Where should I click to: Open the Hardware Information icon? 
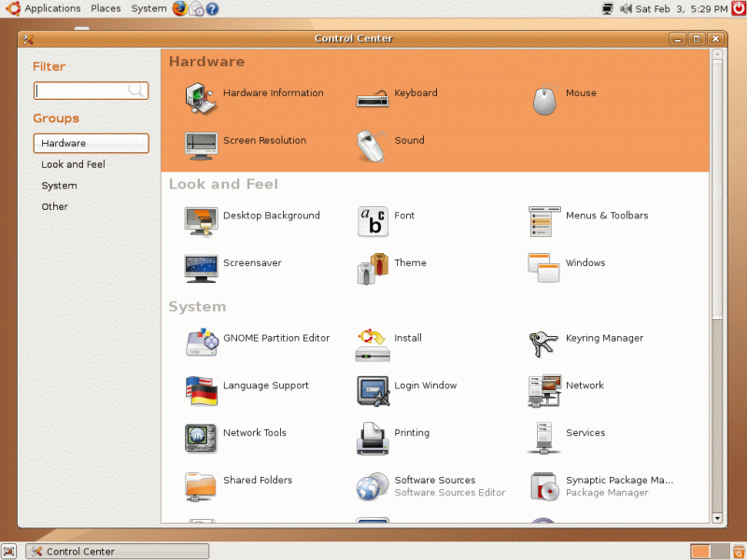click(201, 99)
